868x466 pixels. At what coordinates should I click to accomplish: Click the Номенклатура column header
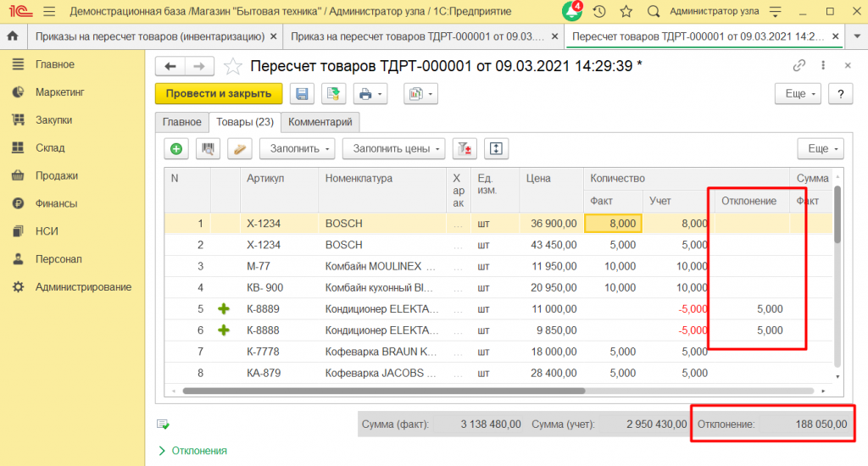point(382,190)
